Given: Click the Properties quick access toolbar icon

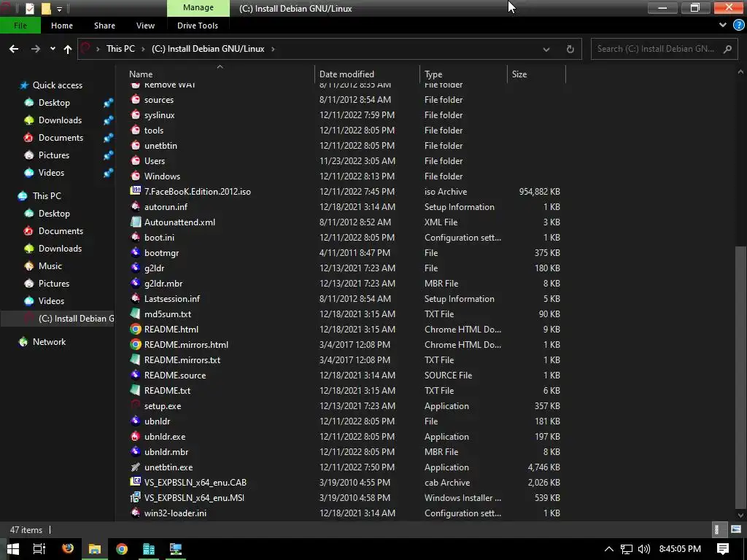Looking at the screenshot, I should (x=29, y=8).
